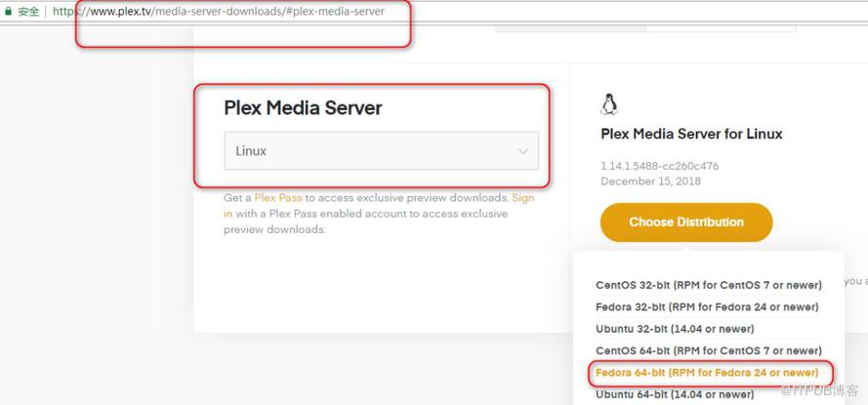Image resolution: width=868 pixels, height=405 pixels.
Task: Click the Sign in link
Action: 379,205
